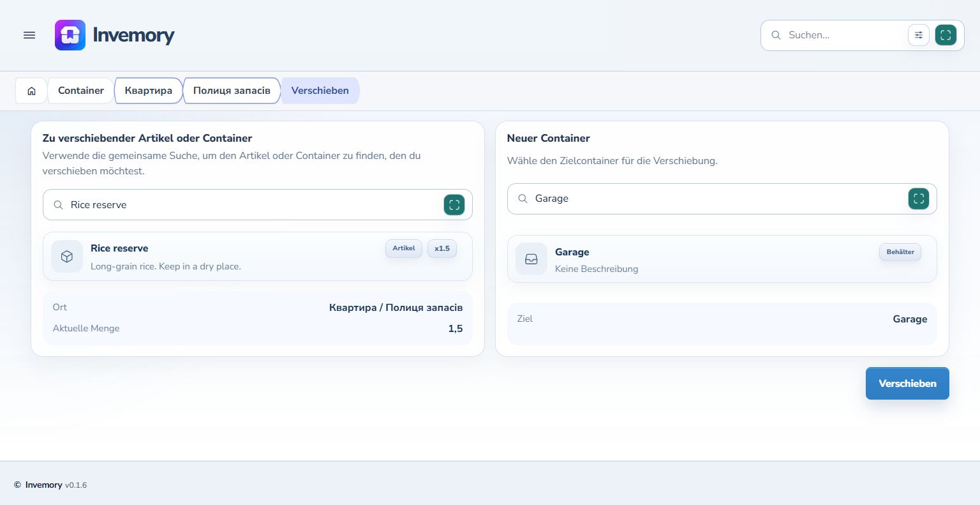Click the Rice reserve cube icon
Image resolution: width=980 pixels, height=505 pixels.
click(67, 256)
